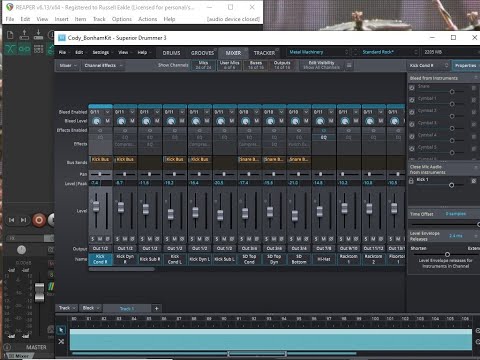Click the REAPER New Project toolbar icon
480x360 pixels.
tap(10, 35)
